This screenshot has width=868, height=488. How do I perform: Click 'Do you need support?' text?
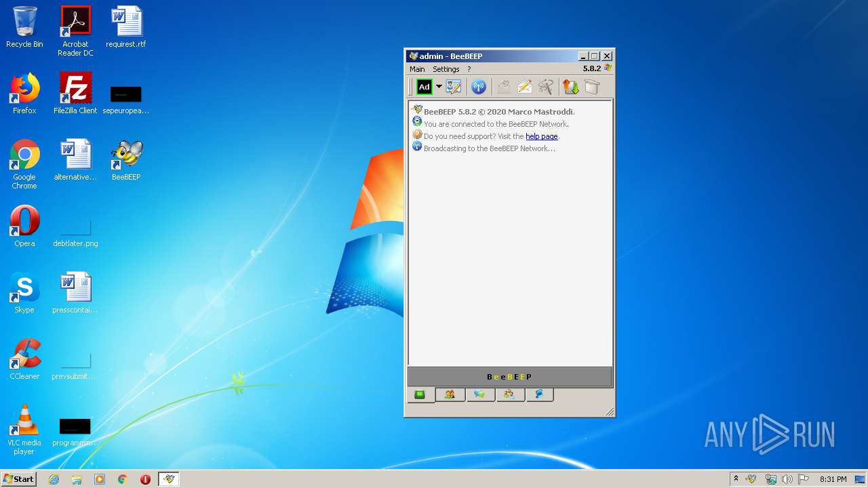[460, 136]
